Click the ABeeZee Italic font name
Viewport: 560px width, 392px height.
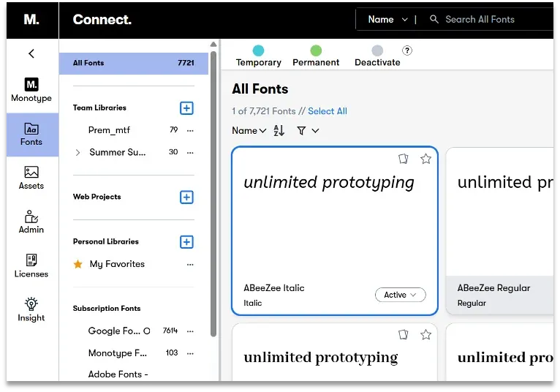pos(274,288)
